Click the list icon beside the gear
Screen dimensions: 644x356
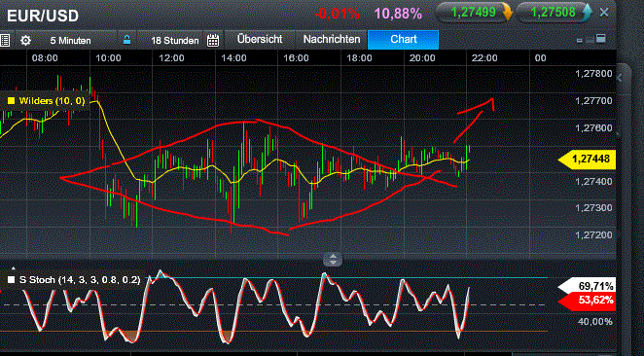(5, 40)
